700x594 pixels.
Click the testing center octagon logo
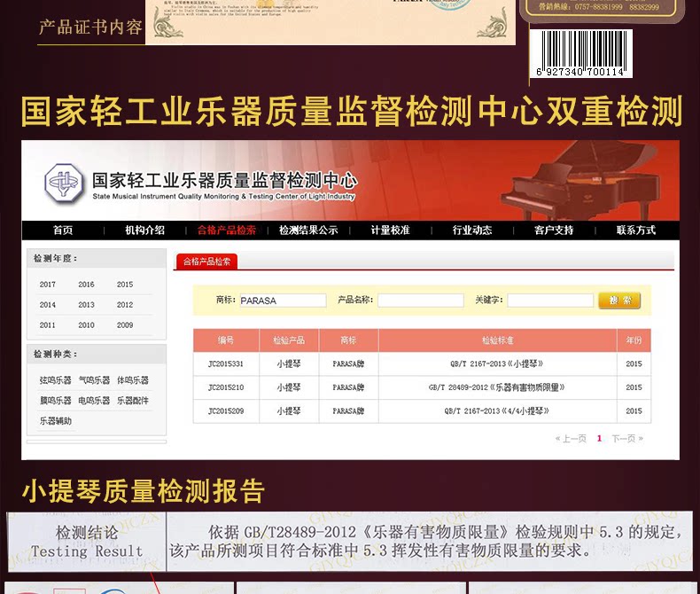(x=65, y=184)
